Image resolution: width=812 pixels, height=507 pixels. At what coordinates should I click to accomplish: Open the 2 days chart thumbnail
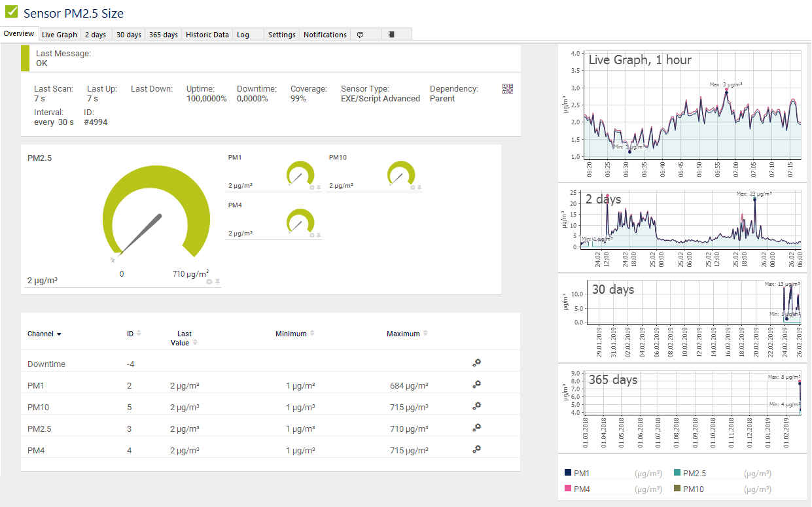682,228
